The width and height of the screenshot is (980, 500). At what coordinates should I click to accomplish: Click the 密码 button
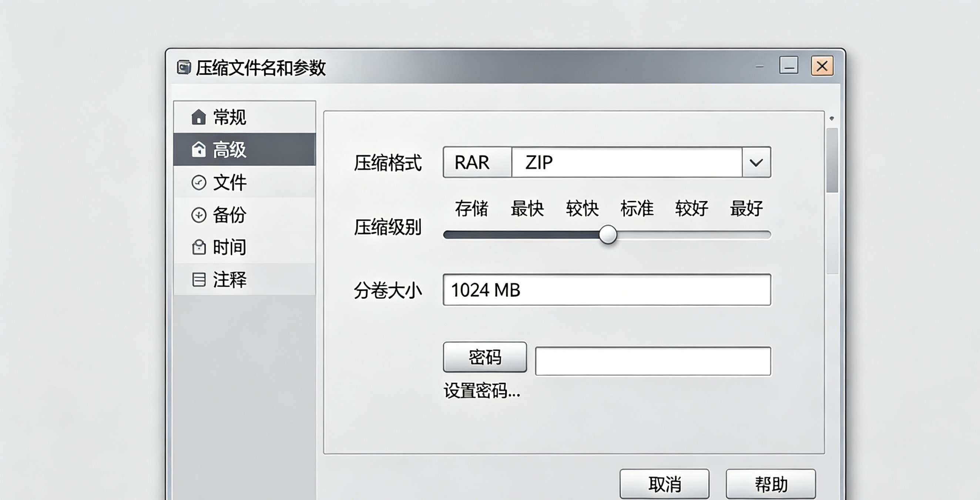[485, 357]
